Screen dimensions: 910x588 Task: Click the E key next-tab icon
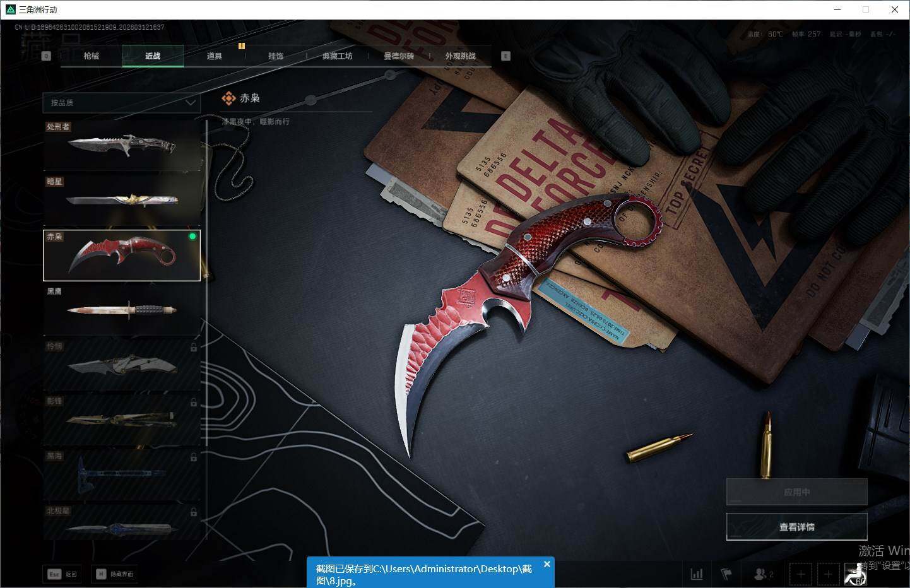point(505,56)
